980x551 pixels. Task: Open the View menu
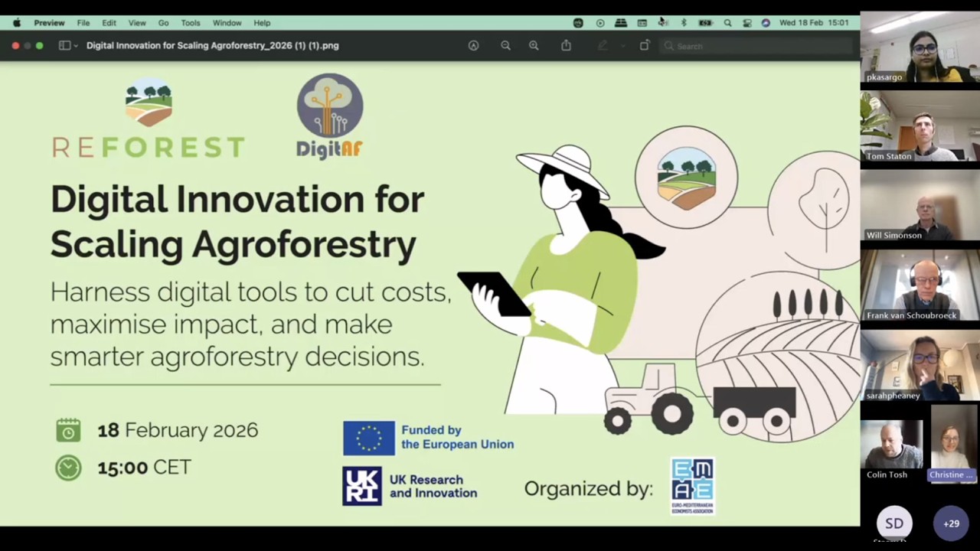coord(137,23)
